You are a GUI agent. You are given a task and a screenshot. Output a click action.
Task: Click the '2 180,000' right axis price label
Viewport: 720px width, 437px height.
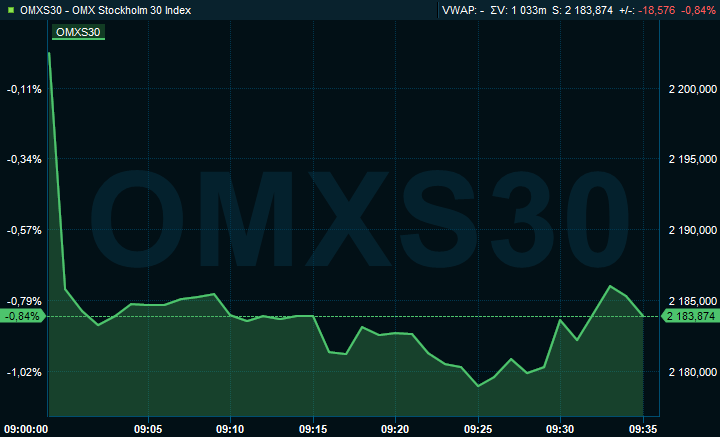click(x=693, y=372)
